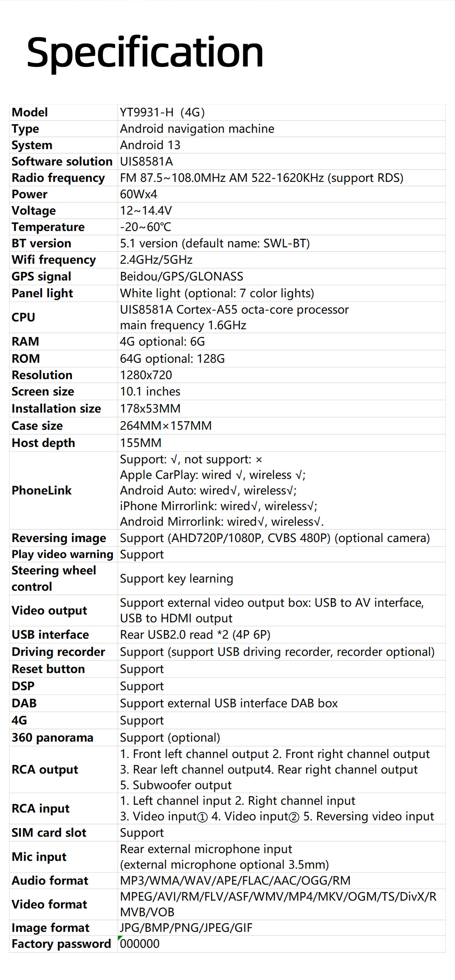Click the USB interface value cell
The image size is (455, 980).
195,634
